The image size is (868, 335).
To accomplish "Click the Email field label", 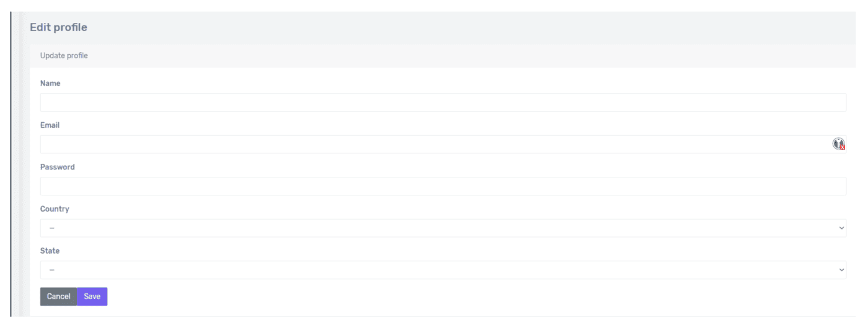I will pos(50,125).
